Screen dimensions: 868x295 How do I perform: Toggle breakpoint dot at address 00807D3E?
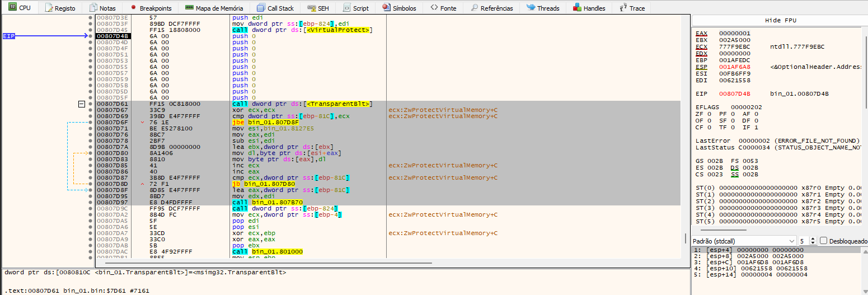coord(90,17)
